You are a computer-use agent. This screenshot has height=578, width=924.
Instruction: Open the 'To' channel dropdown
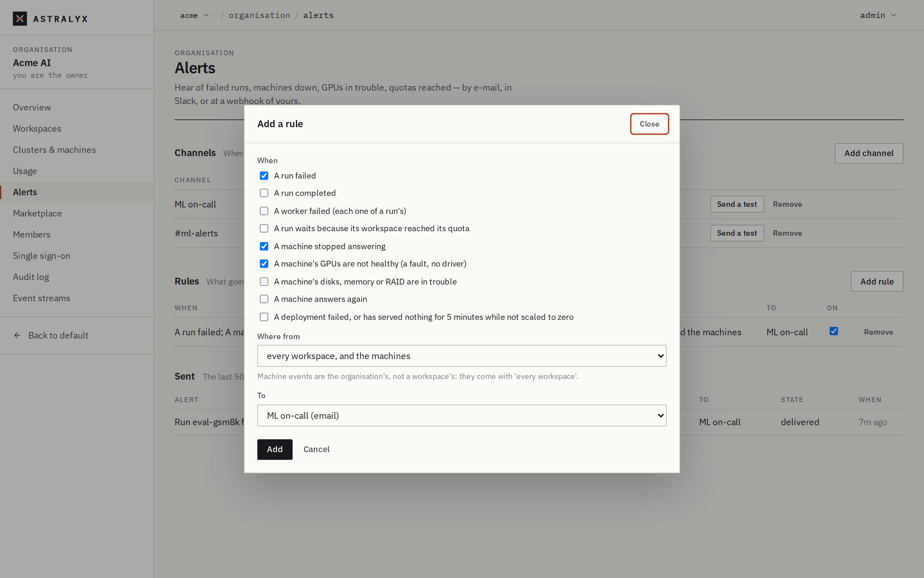click(x=462, y=416)
